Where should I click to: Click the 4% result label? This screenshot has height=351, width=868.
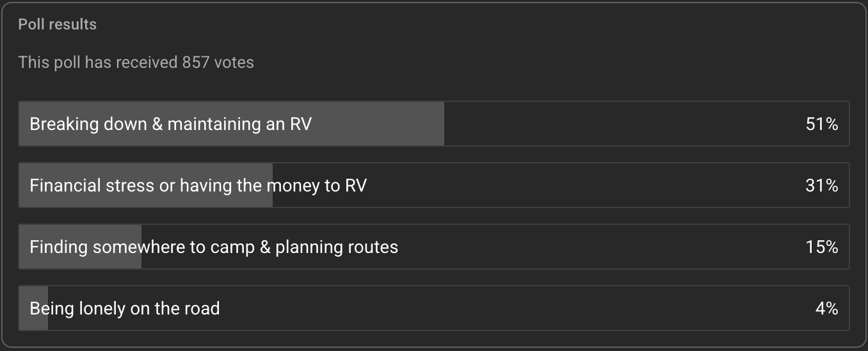click(826, 308)
